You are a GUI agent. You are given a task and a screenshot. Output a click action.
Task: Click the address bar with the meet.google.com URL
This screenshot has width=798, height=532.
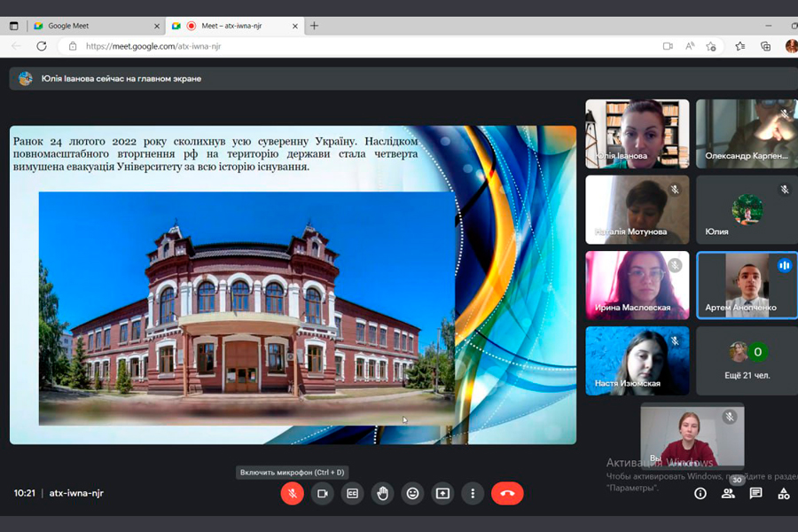point(355,46)
